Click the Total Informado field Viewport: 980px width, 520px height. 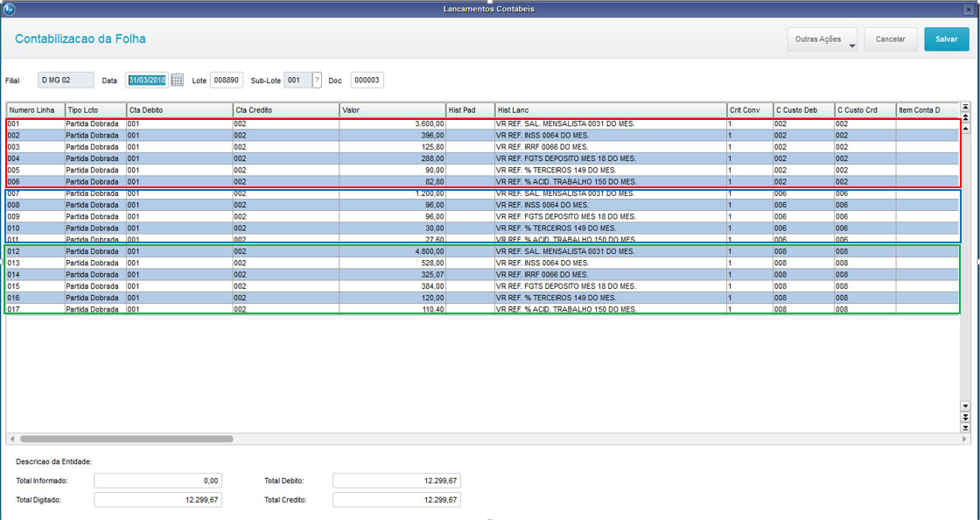pos(158,481)
